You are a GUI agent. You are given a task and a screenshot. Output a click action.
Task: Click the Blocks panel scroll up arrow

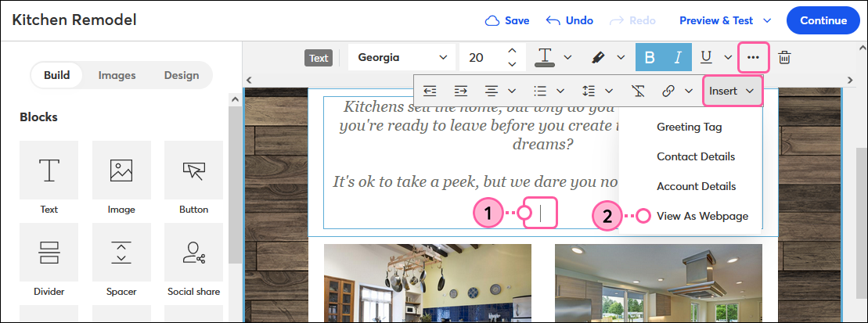point(235,100)
